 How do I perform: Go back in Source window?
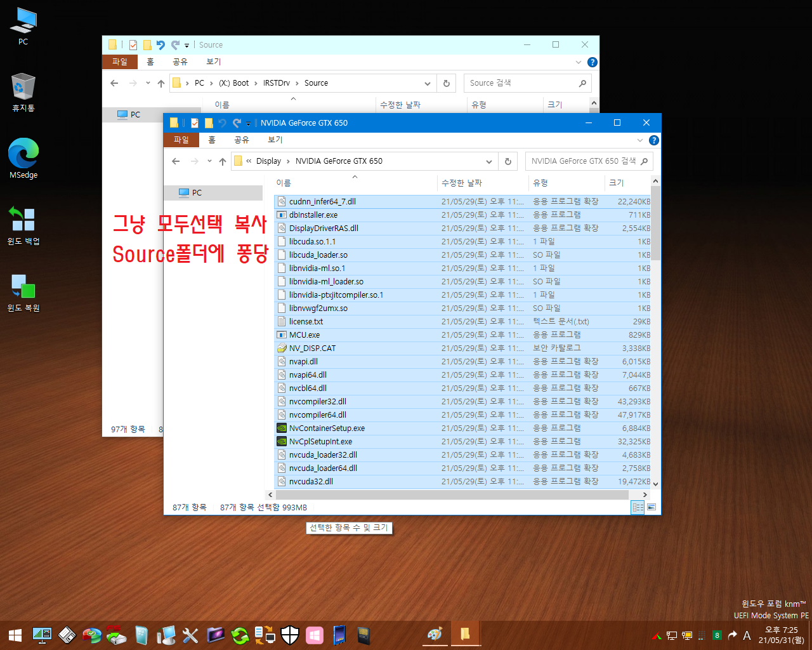(114, 83)
